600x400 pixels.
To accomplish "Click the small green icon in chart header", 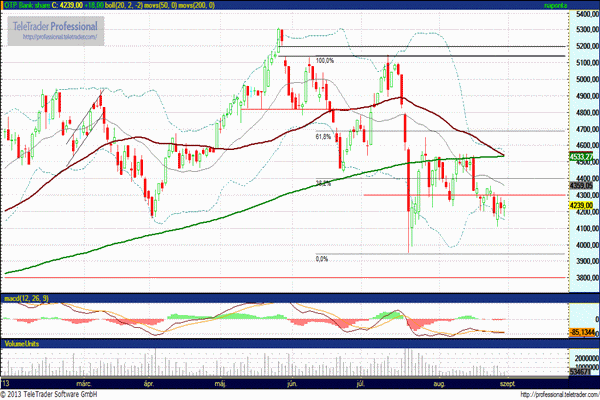I will click(x=5, y=5).
